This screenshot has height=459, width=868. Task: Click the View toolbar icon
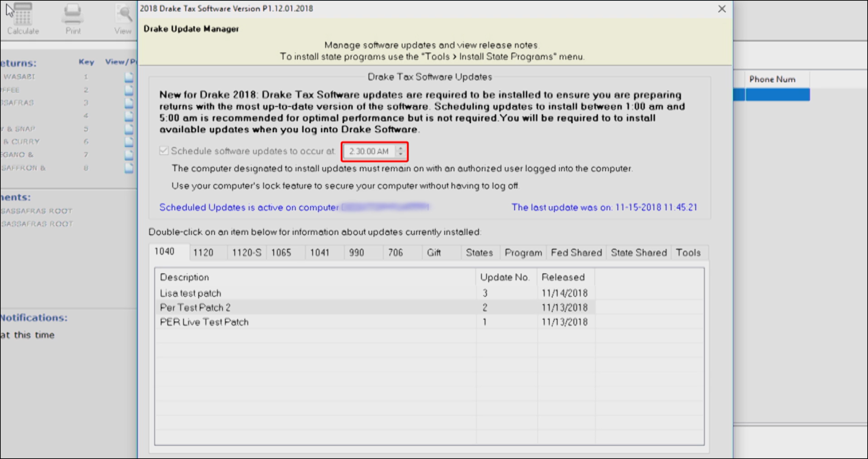(x=123, y=18)
